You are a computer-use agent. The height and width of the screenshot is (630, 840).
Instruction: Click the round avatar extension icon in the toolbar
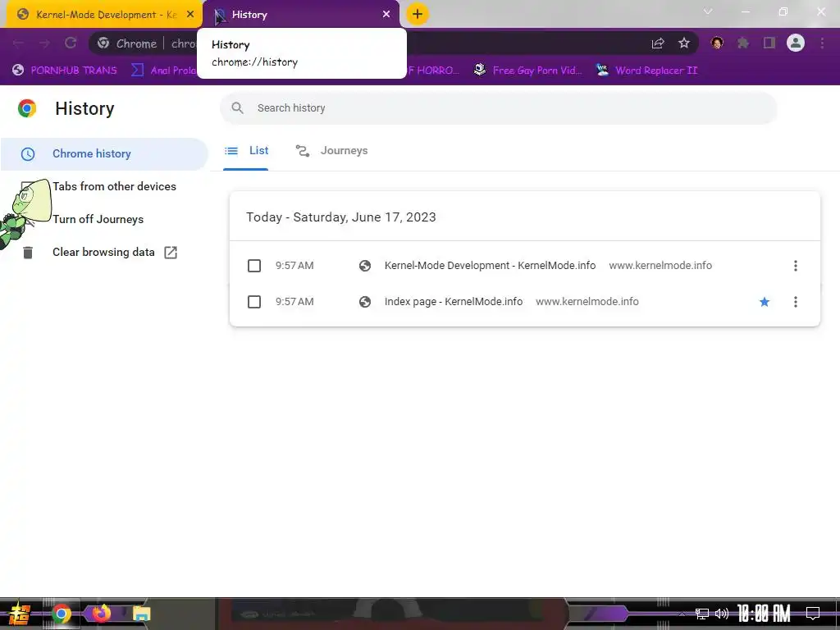717,43
